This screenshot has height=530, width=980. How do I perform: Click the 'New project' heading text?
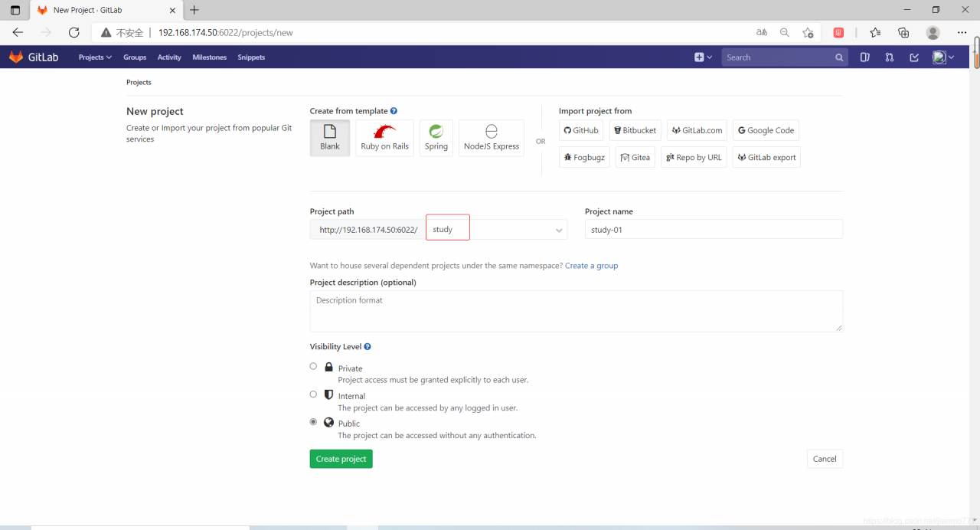[x=155, y=111]
